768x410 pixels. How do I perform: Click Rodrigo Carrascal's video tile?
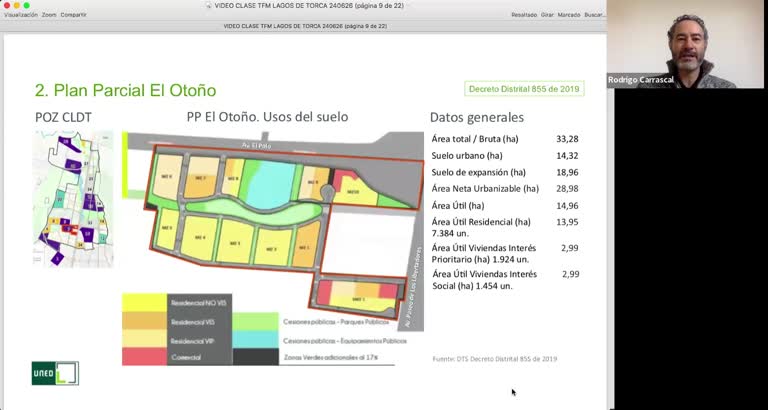685,44
